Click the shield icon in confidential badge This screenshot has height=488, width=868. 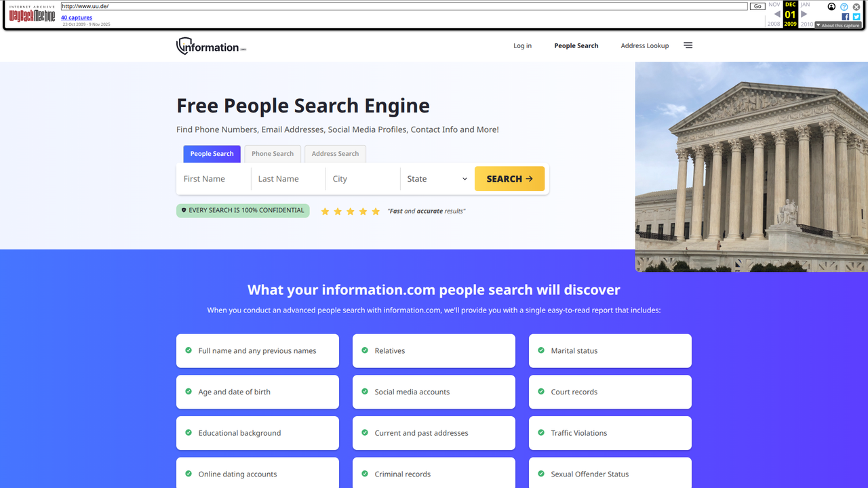(x=184, y=211)
